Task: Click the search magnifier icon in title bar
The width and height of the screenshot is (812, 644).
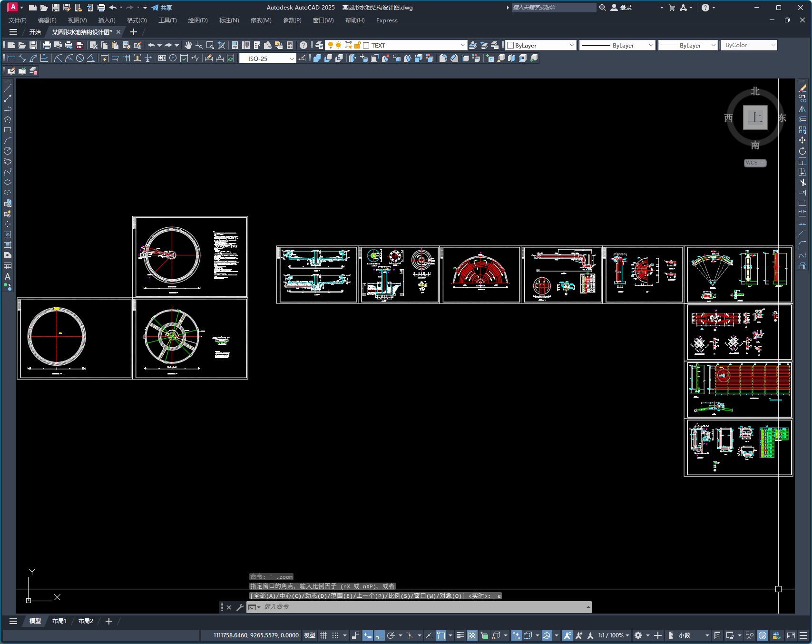Action: point(602,8)
